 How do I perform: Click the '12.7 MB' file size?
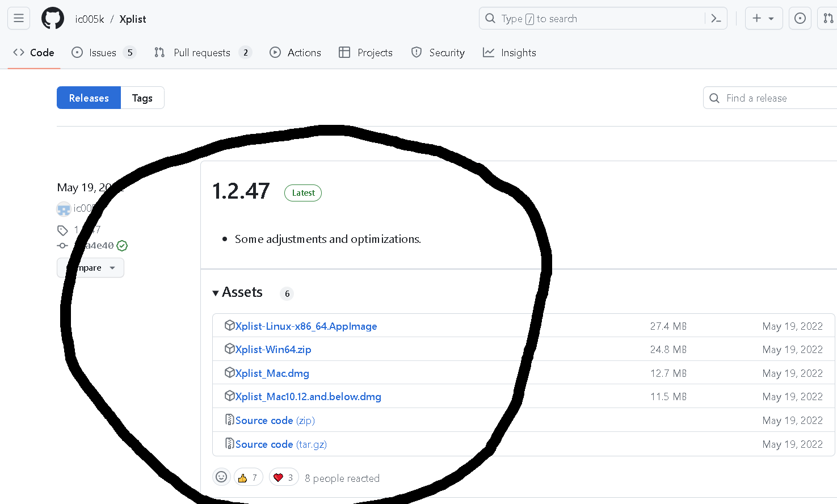[x=668, y=373]
